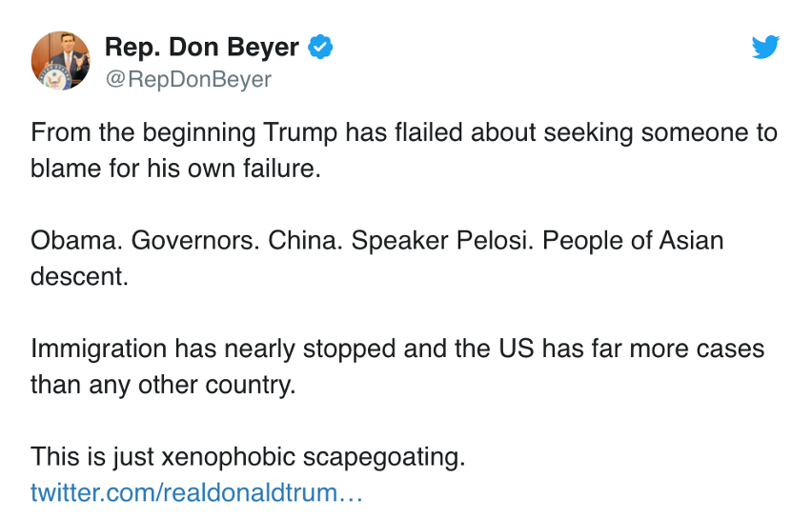Viewport: 812px width, 519px height.
Task: Click the word 'xenophobic' in the last sentence
Action: 229,456
